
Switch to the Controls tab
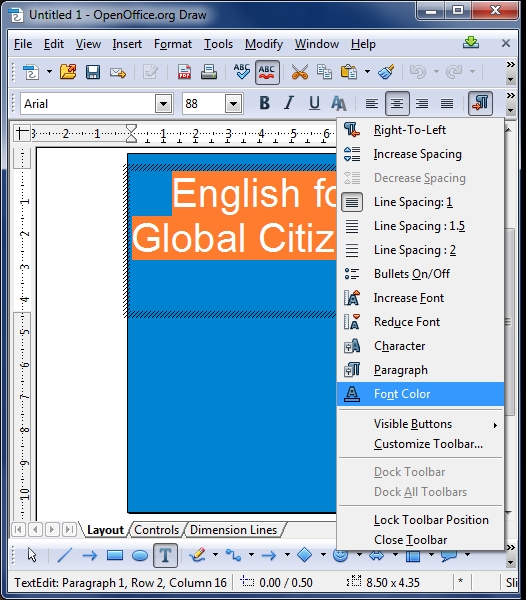coord(156,530)
